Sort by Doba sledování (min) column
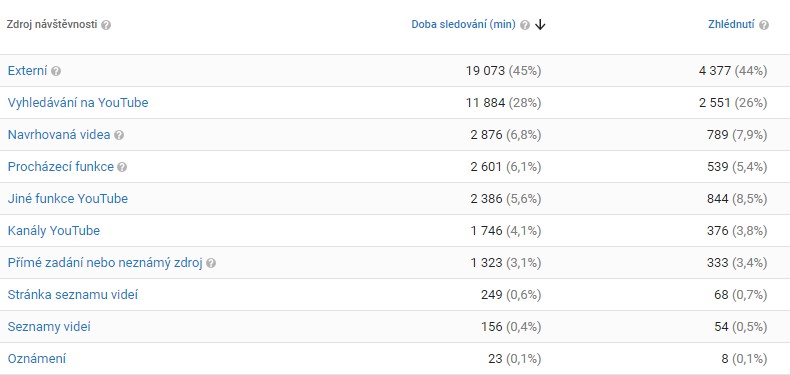Image resolution: width=790 pixels, height=375 pixels. pos(464,24)
